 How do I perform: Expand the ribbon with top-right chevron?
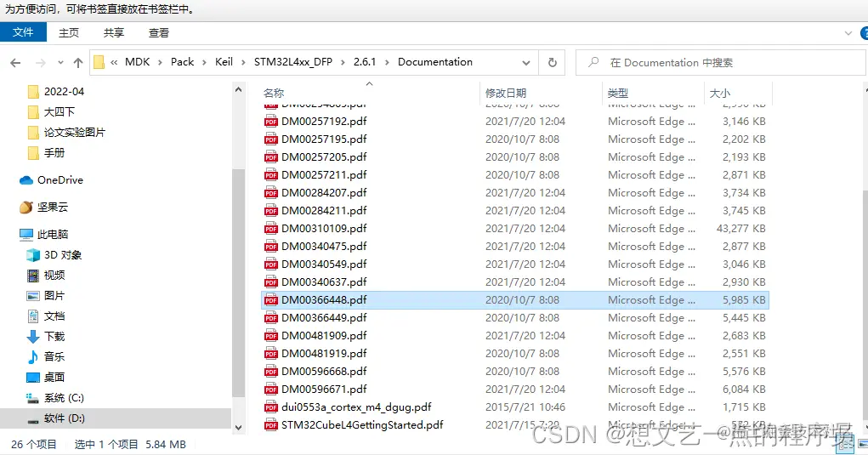[x=848, y=33]
